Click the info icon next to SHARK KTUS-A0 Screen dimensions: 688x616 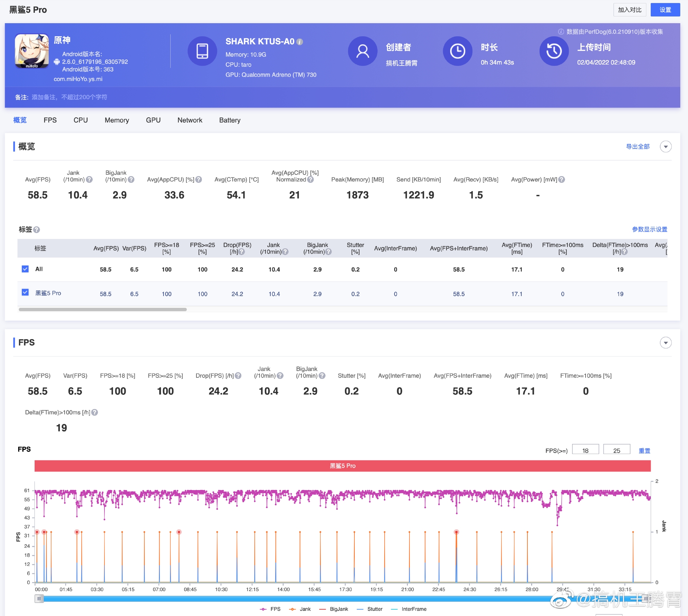[300, 42]
